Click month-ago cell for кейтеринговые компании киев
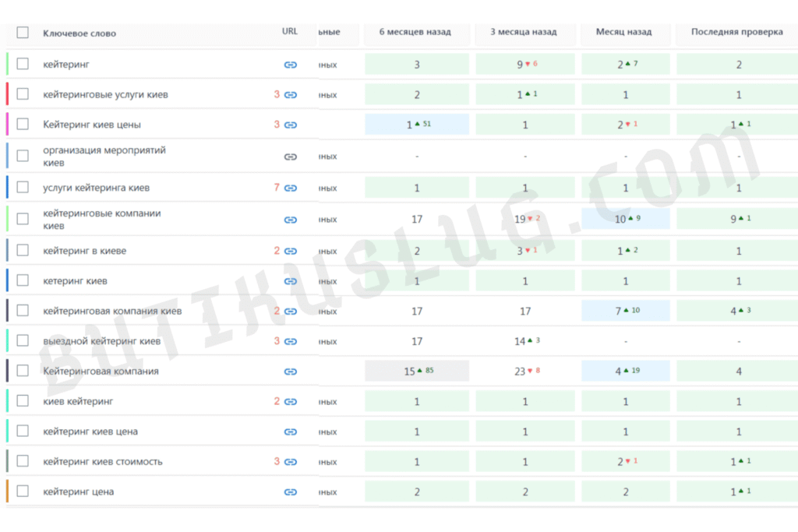 [x=626, y=219]
